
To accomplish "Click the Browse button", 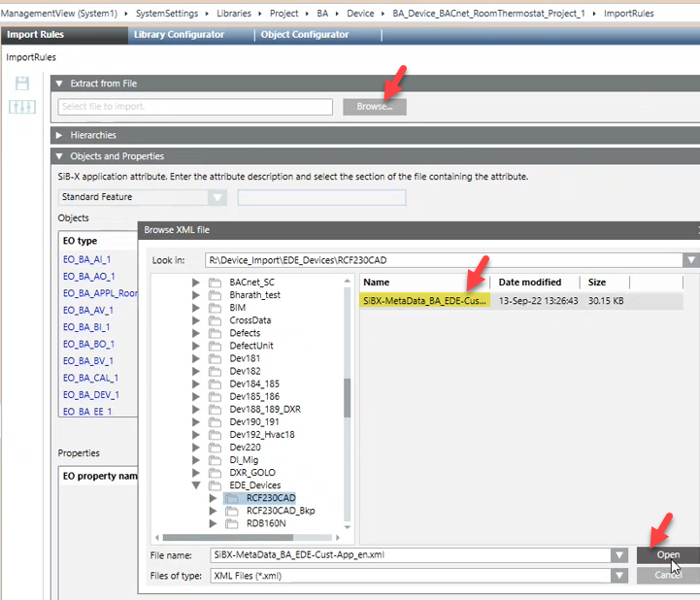I will [374, 107].
